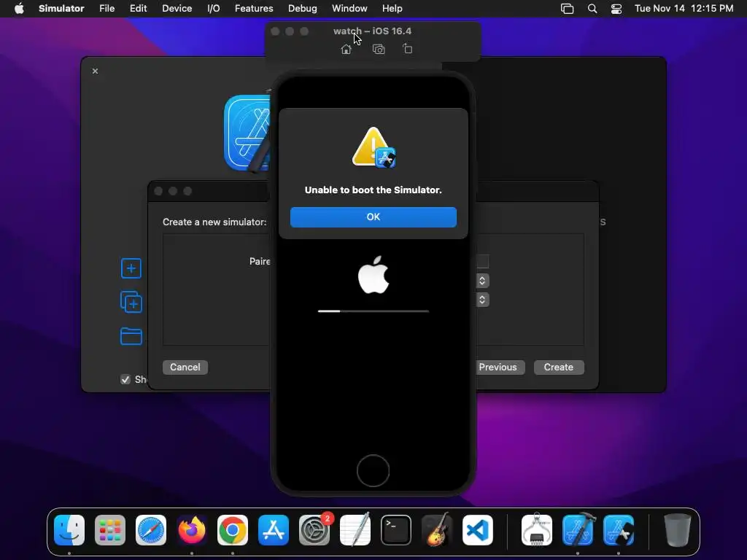Open the Device menu
The width and height of the screenshot is (747, 560).
point(177,9)
